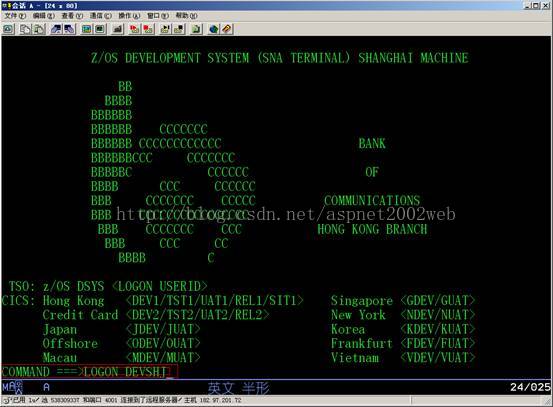Click the help Index toolbar icon

(227, 29)
